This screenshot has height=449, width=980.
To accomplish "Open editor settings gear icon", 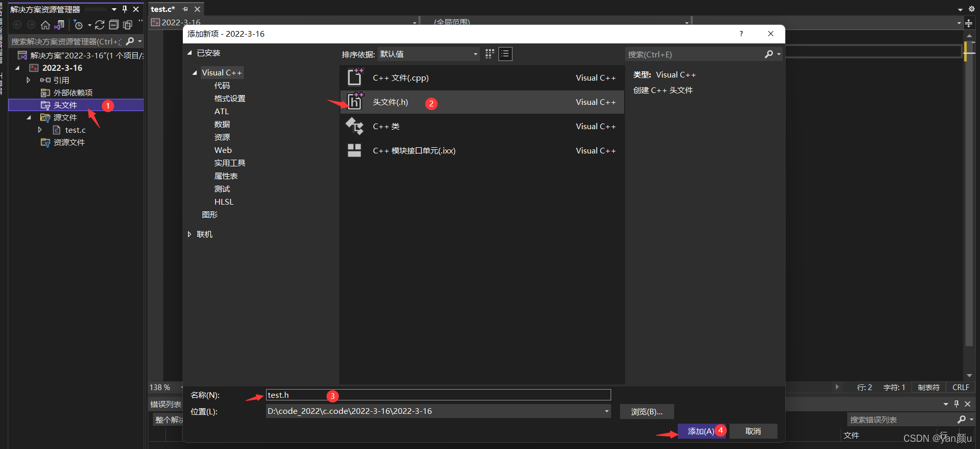I will coord(971,9).
